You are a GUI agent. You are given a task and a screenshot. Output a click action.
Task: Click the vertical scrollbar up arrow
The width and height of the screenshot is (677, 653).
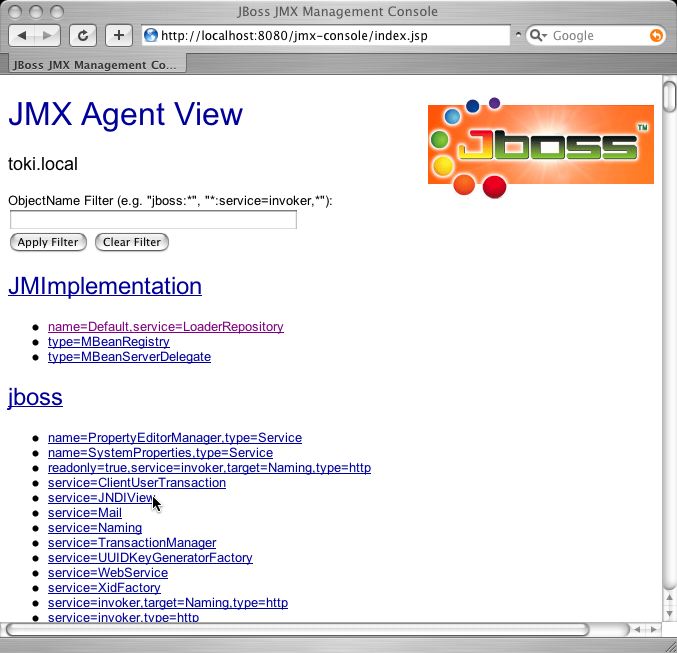click(669, 598)
